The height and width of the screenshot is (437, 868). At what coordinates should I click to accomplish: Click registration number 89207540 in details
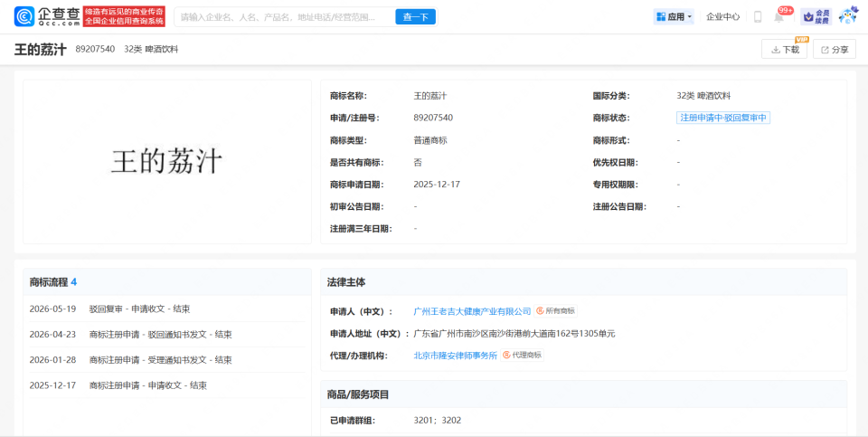pos(433,118)
